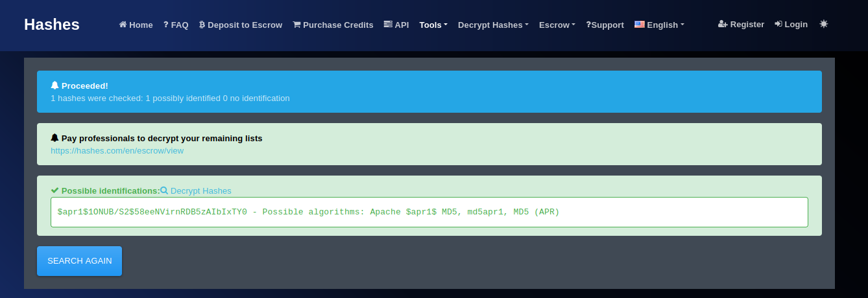
Task: Click the identified hash result text box
Action: (429, 212)
